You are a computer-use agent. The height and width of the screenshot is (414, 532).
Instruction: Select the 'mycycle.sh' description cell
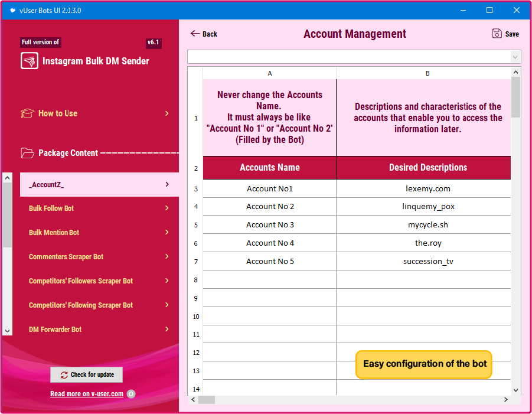424,225
